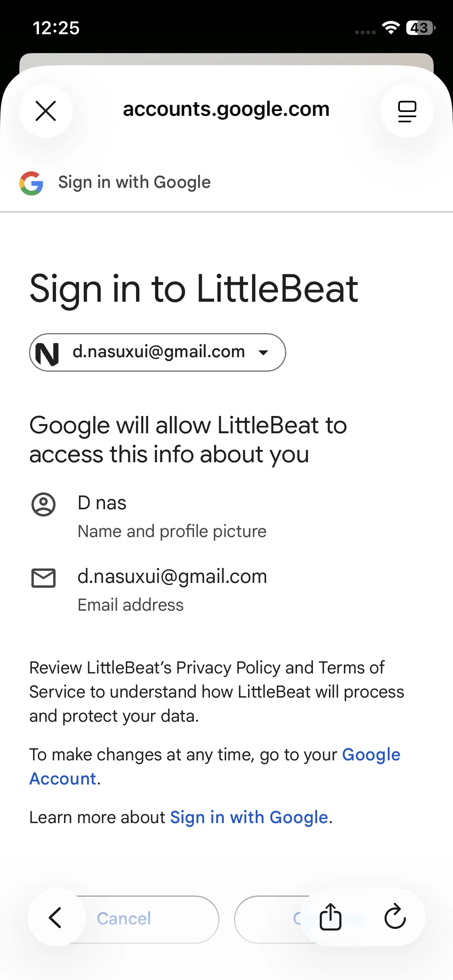This screenshot has width=453, height=980.
Task: Go back using the left chevron button
Action: coord(56,918)
